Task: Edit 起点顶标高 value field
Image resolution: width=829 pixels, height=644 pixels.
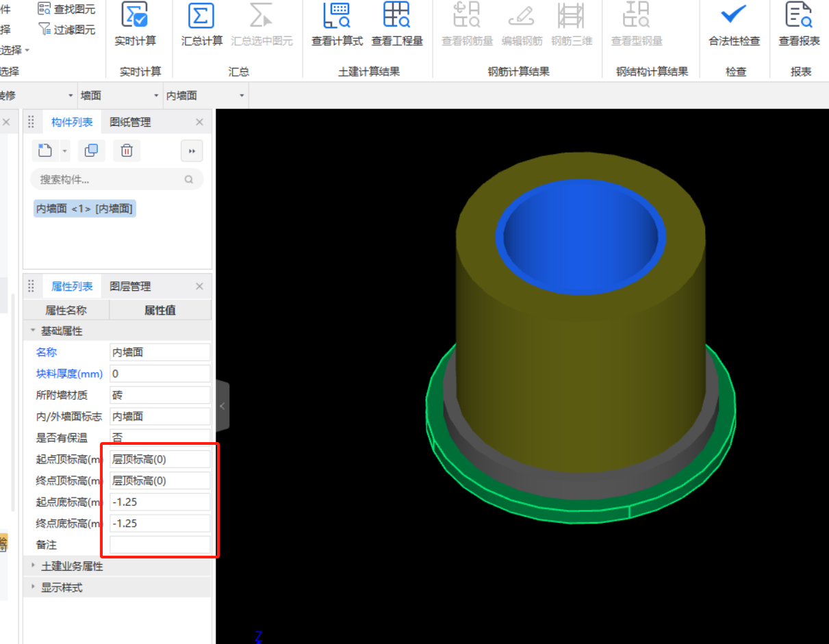Action: [x=160, y=459]
